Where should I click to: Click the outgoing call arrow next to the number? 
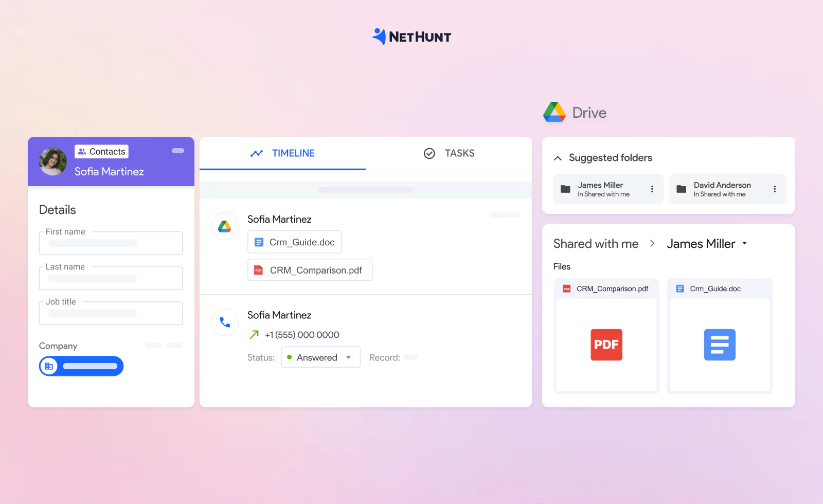(x=253, y=334)
